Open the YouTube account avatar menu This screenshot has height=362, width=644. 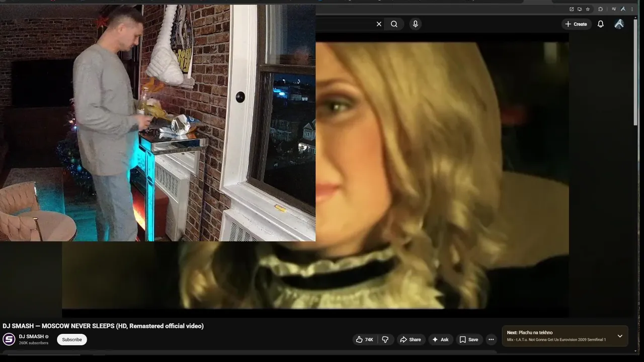click(619, 24)
